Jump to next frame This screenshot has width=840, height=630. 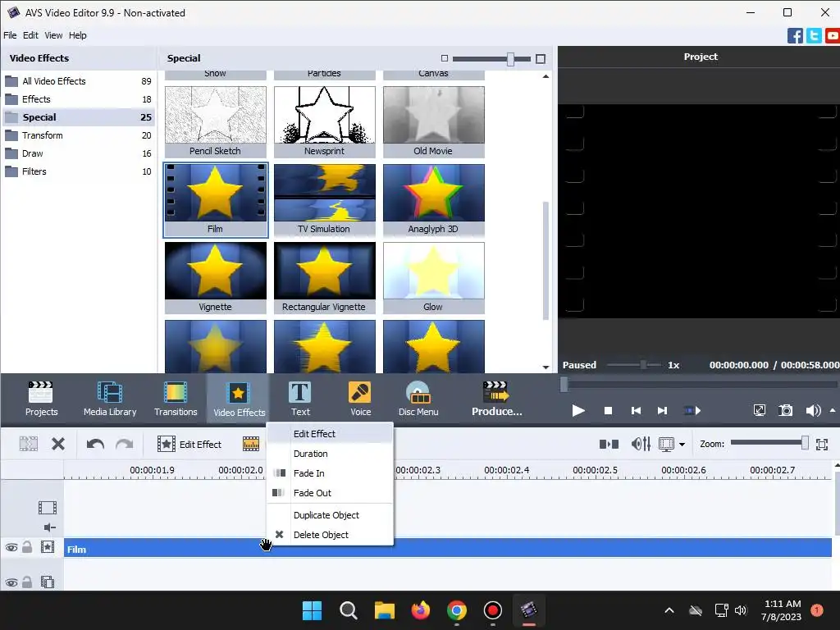(x=663, y=410)
